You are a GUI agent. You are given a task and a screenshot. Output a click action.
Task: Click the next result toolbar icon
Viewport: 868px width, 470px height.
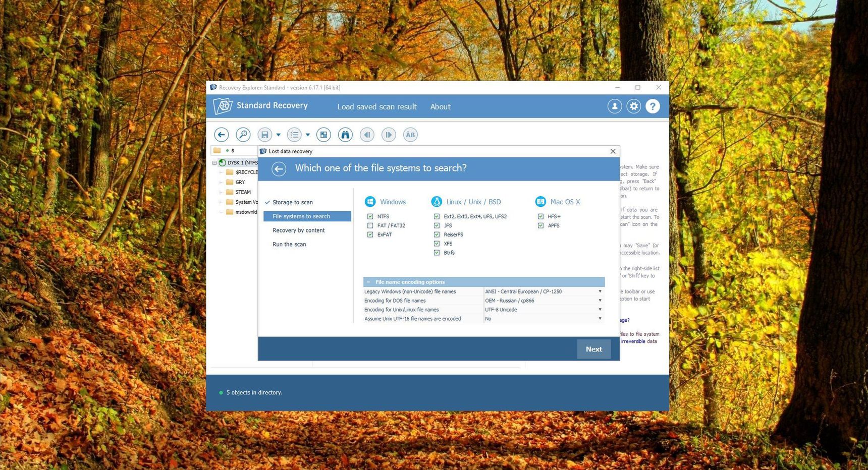(x=389, y=135)
